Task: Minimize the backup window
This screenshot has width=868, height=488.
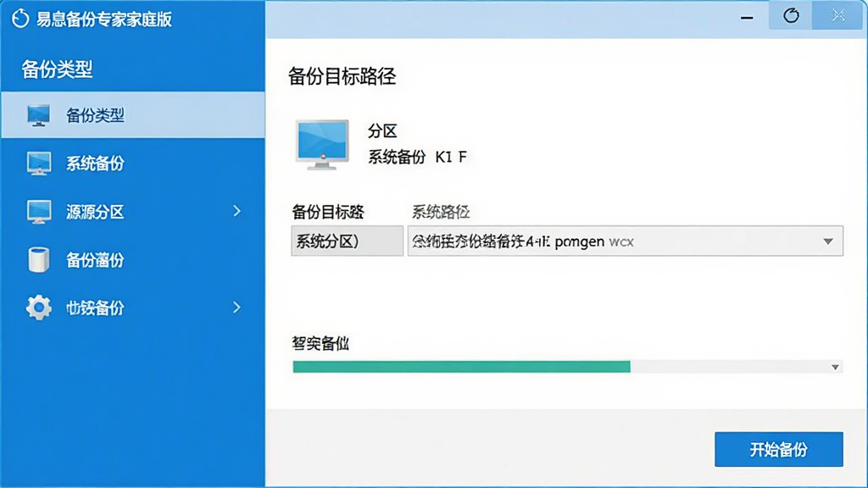Action: coord(747,18)
